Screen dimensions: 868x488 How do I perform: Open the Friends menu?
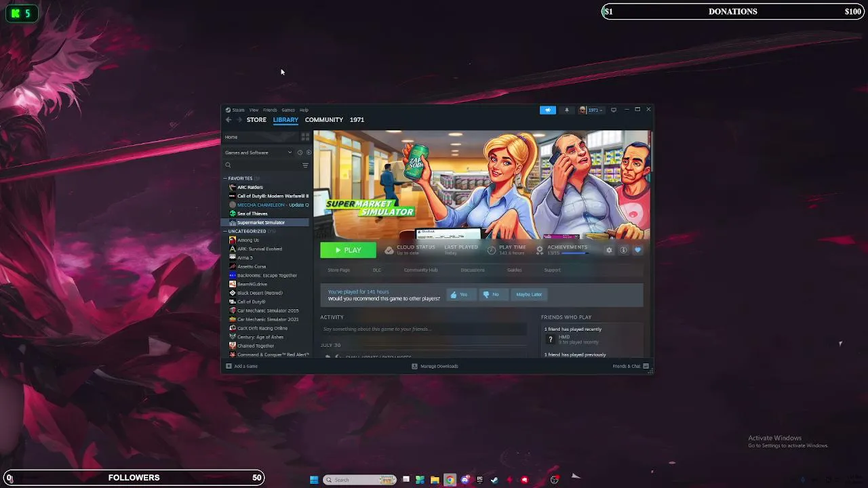[x=270, y=110]
